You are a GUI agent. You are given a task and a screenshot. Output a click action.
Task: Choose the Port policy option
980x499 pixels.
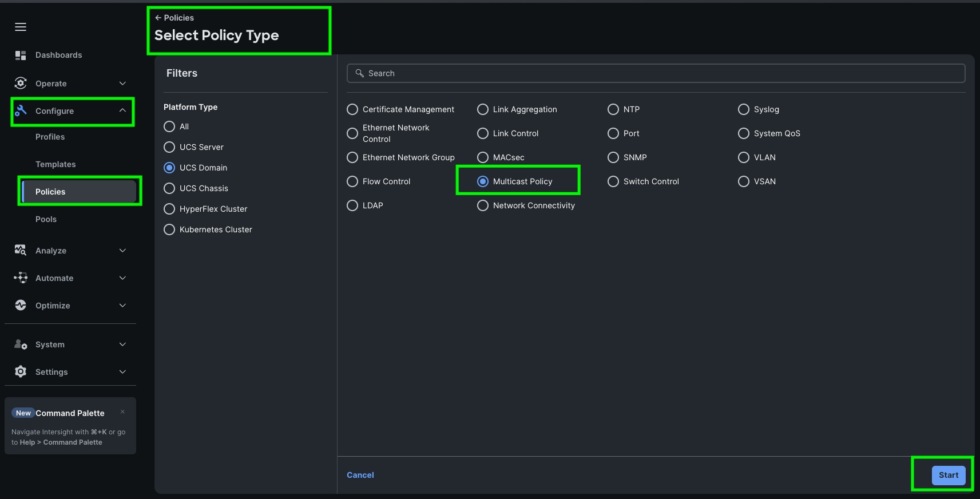(x=613, y=133)
